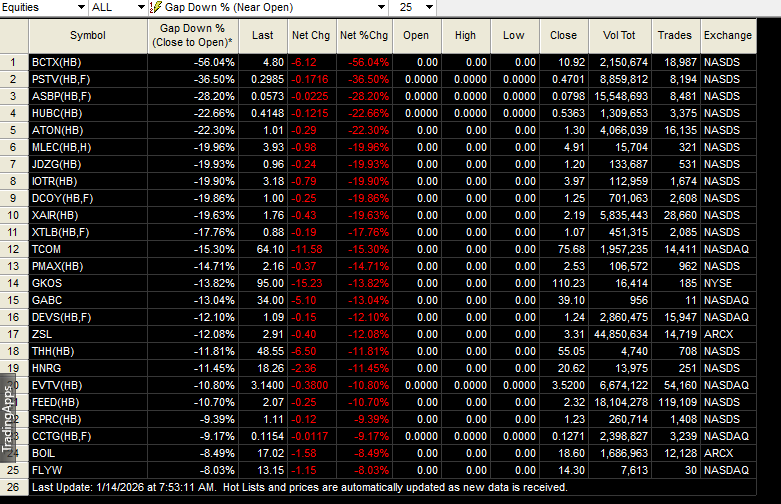Sort by Gap Down % column header
Screen dimensions: 781x504
click(x=192, y=35)
